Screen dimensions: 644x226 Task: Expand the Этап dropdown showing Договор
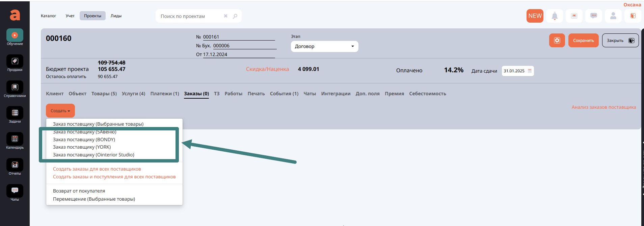click(x=324, y=46)
